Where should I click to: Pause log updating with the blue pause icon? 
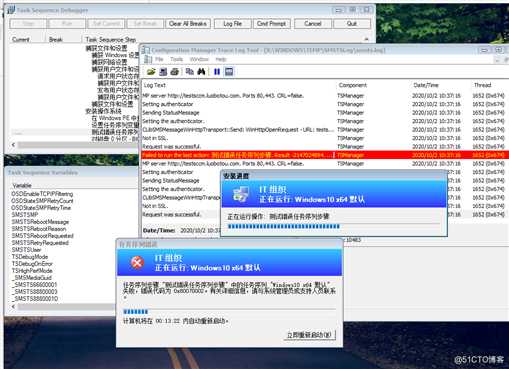(x=217, y=72)
